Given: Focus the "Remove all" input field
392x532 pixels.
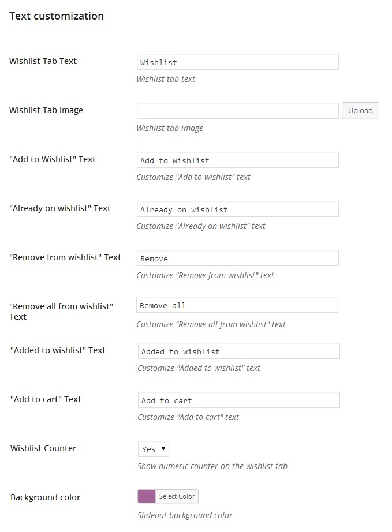Looking at the screenshot, I should tap(237, 305).
